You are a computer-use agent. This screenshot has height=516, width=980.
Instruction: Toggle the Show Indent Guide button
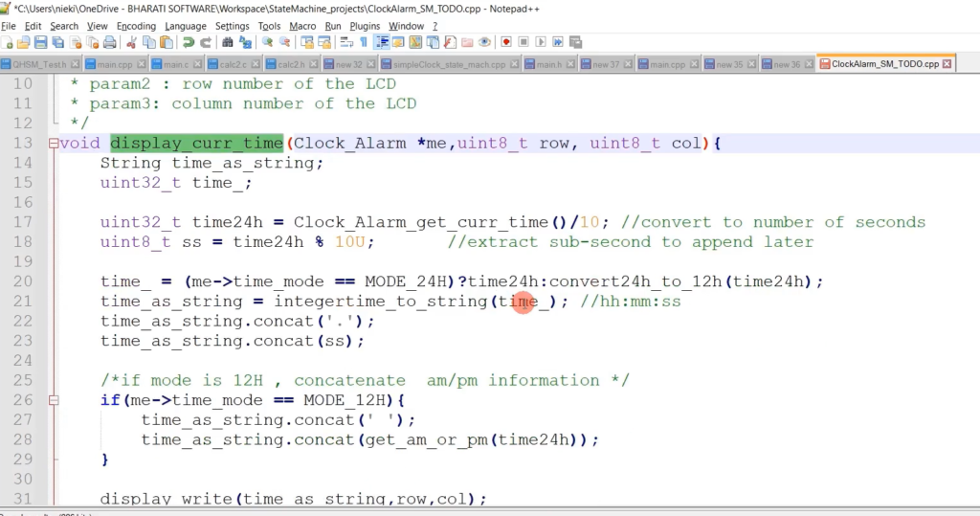pos(382,42)
